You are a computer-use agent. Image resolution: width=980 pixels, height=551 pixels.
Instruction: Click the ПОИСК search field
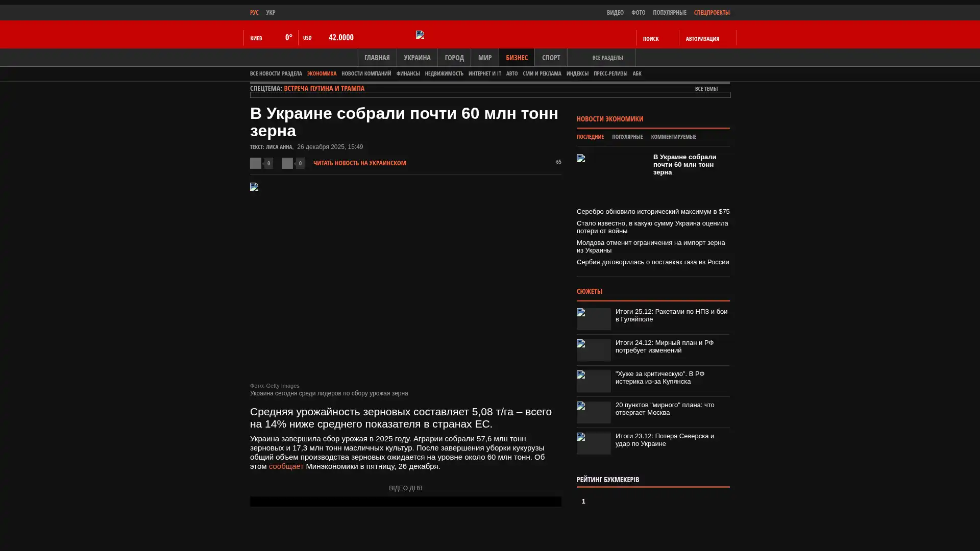click(x=650, y=39)
